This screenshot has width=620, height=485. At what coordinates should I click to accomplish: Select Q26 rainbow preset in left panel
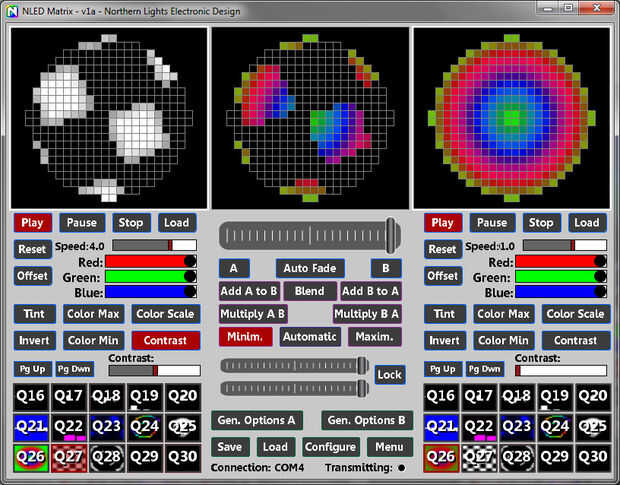(x=31, y=458)
